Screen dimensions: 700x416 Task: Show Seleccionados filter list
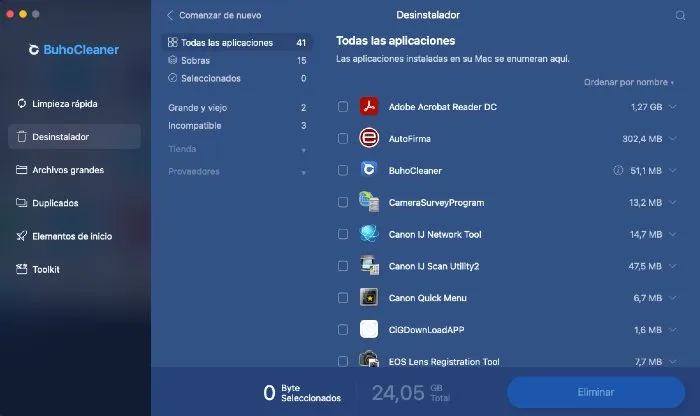click(x=237, y=78)
